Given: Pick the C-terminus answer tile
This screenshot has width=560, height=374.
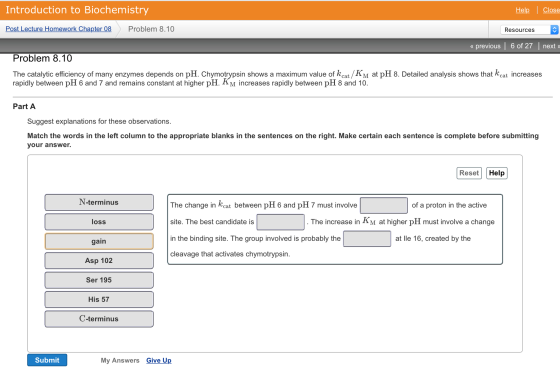Looking at the screenshot, I should [x=99, y=319].
